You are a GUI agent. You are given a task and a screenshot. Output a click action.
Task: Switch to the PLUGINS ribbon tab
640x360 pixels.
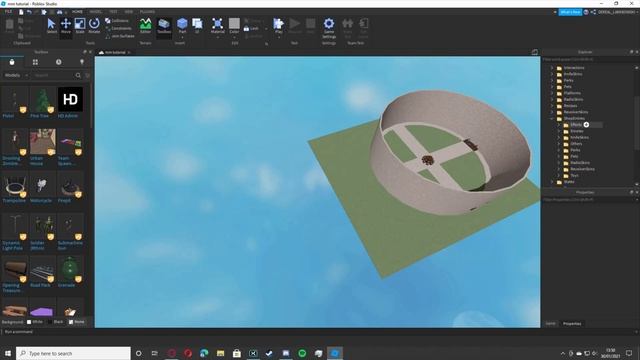(147, 12)
